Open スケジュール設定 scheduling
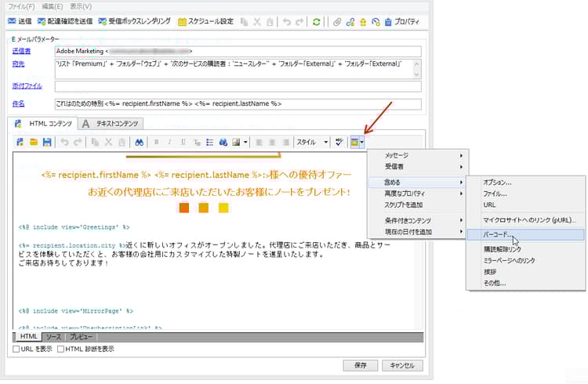588x384 pixels. point(205,22)
